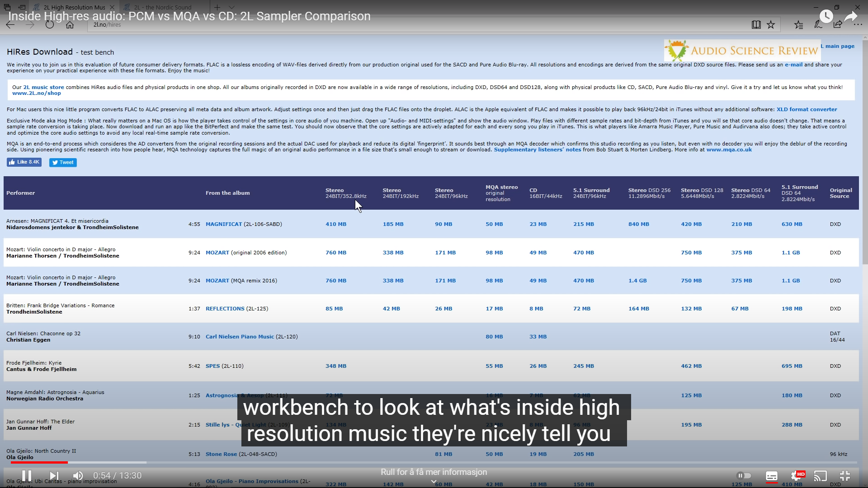The image size is (868, 488).
Task: Expand more info chevron below 'Rull for'
Action: coord(434,482)
